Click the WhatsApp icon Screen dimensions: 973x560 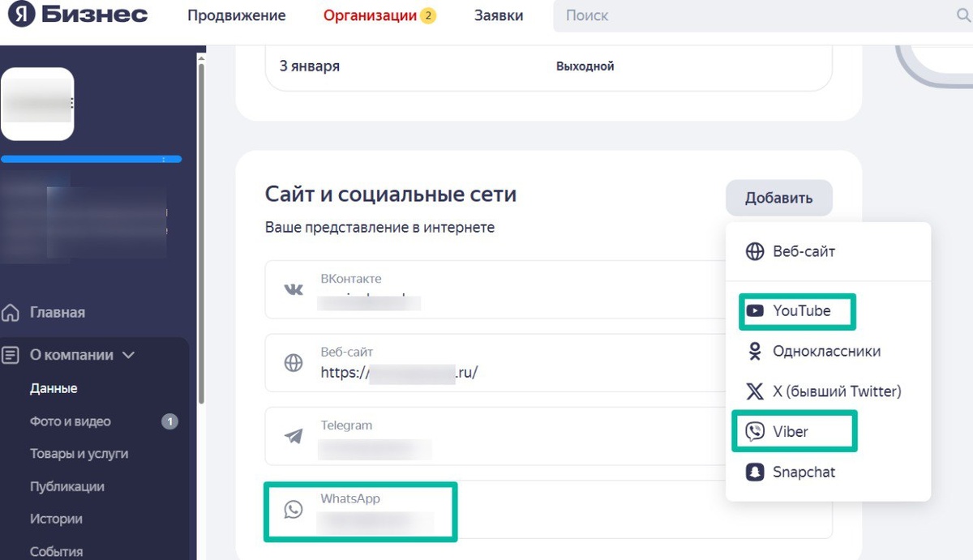pos(294,509)
